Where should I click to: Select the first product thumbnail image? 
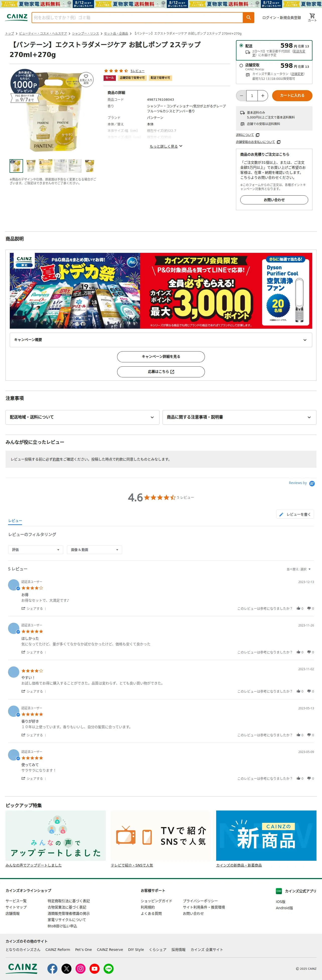click(16, 166)
